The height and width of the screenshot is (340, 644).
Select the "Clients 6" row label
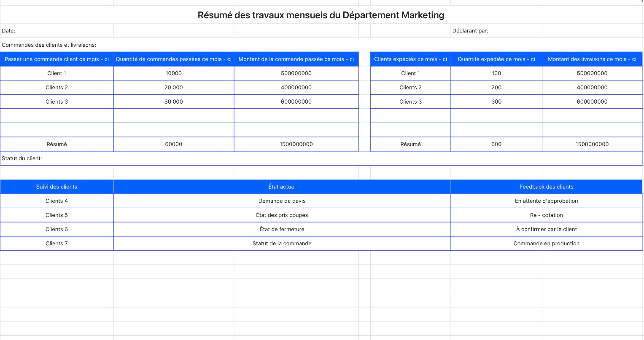point(57,230)
